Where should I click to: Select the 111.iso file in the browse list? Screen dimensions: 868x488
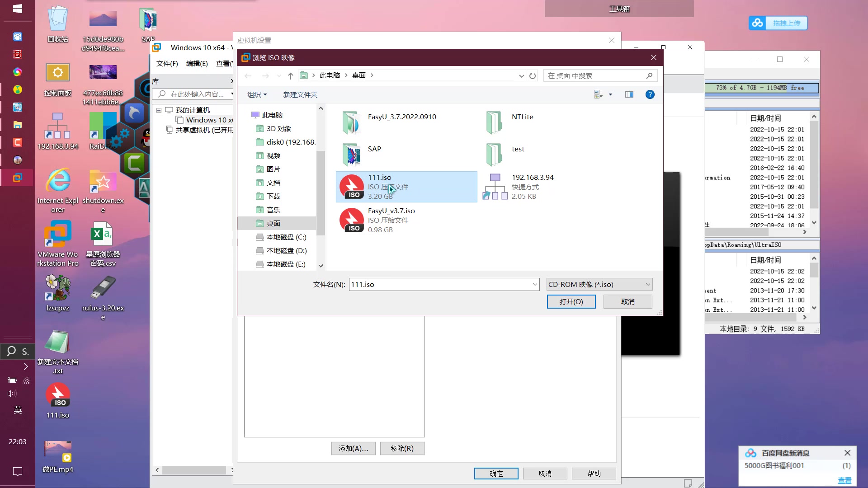coord(406,187)
